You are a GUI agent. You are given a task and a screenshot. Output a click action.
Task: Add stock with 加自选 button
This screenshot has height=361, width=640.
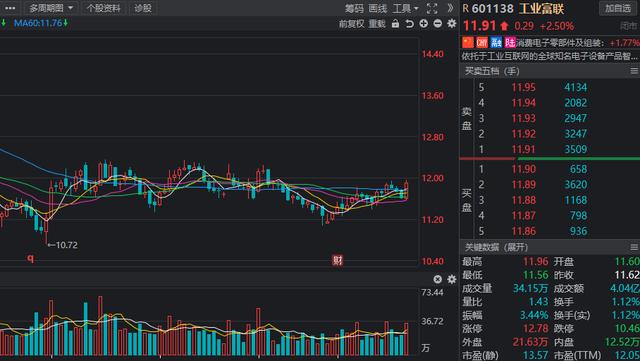pos(618,8)
